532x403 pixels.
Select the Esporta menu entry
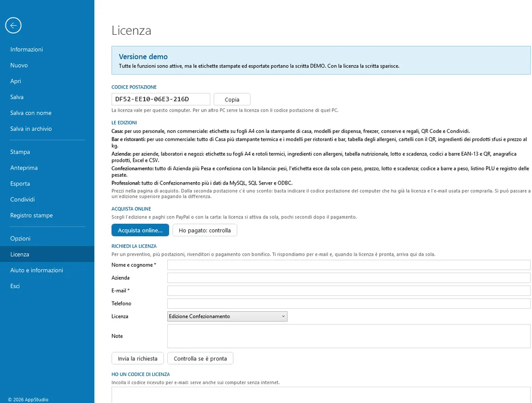pyautogui.click(x=47, y=184)
